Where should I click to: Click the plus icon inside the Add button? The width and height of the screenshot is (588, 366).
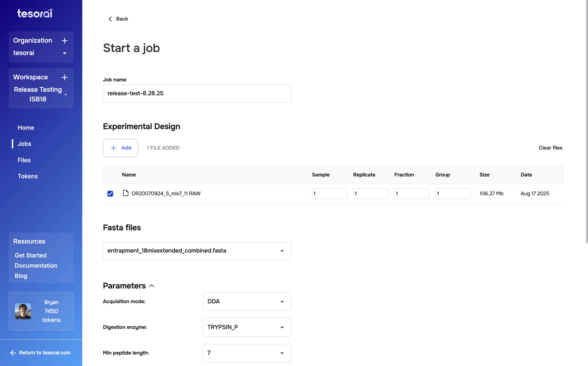point(113,148)
